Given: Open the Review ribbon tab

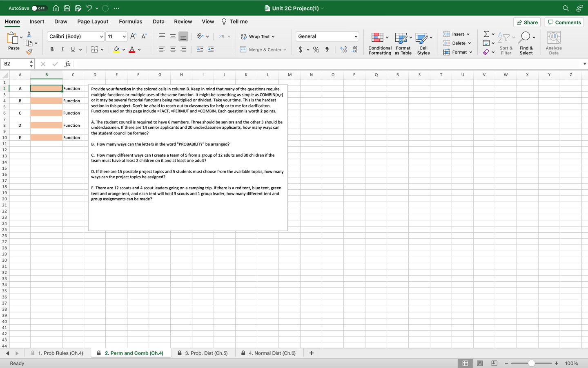Looking at the screenshot, I should click(183, 22).
